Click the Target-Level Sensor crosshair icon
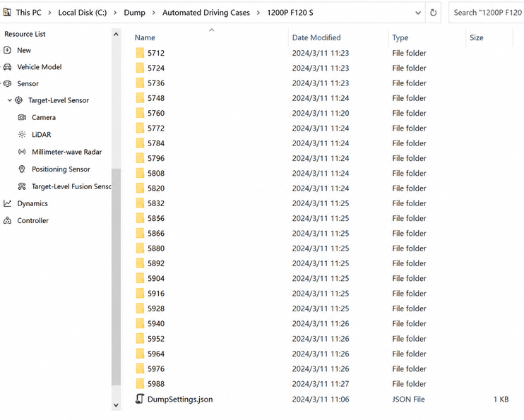The height and width of the screenshot is (420, 524). [x=19, y=100]
